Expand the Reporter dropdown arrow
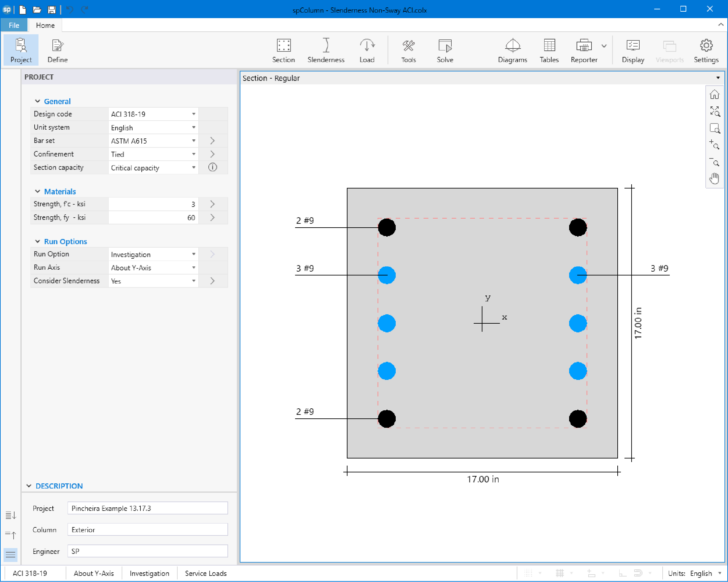 (x=604, y=46)
